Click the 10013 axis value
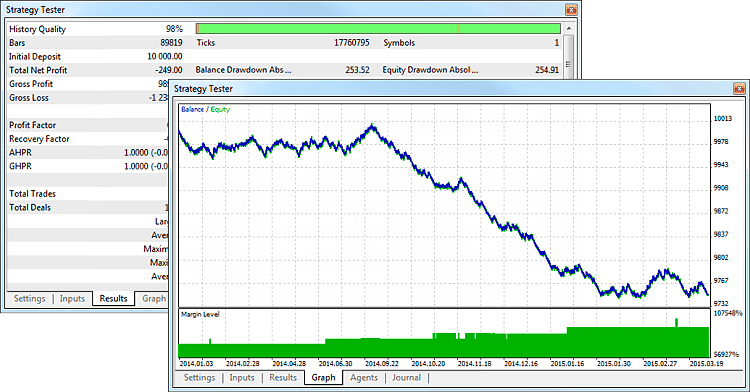The width and height of the screenshot is (750, 392). (723, 119)
